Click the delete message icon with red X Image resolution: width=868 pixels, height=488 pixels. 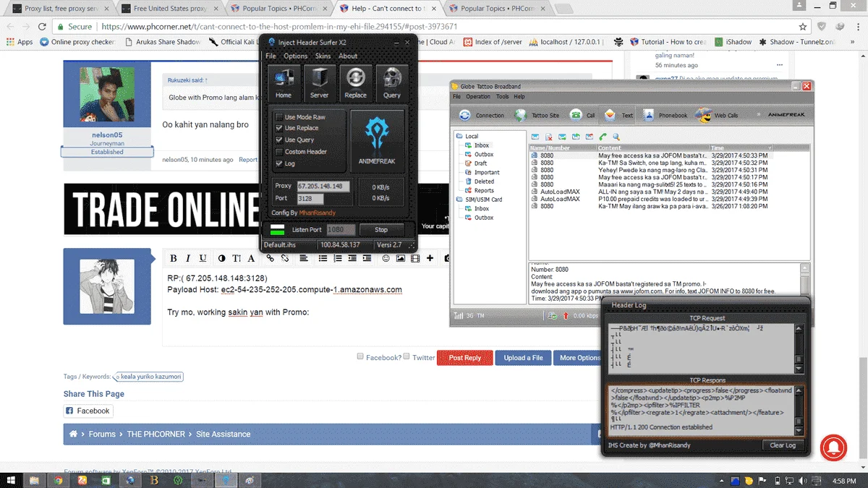tap(549, 136)
